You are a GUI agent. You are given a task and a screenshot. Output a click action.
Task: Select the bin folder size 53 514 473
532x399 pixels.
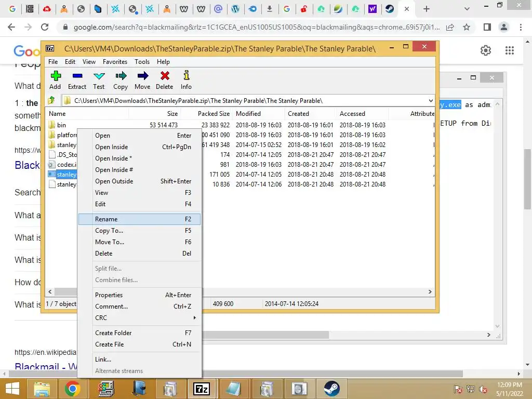coord(164,125)
